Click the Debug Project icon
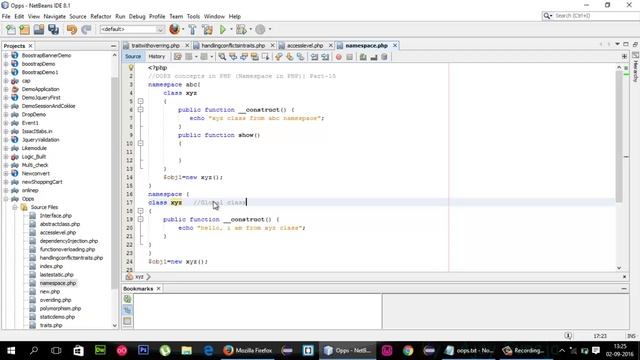The height and width of the screenshot is (360, 640). coord(241,29)
